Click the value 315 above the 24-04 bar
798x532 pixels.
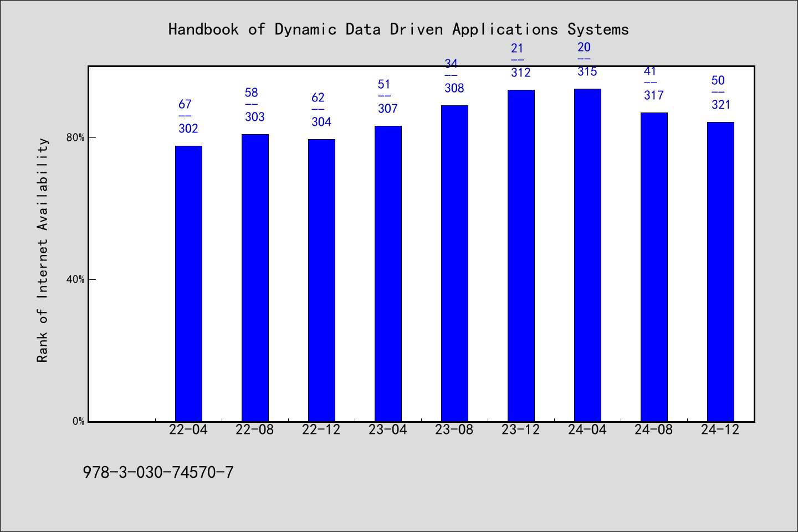point(587,71)
